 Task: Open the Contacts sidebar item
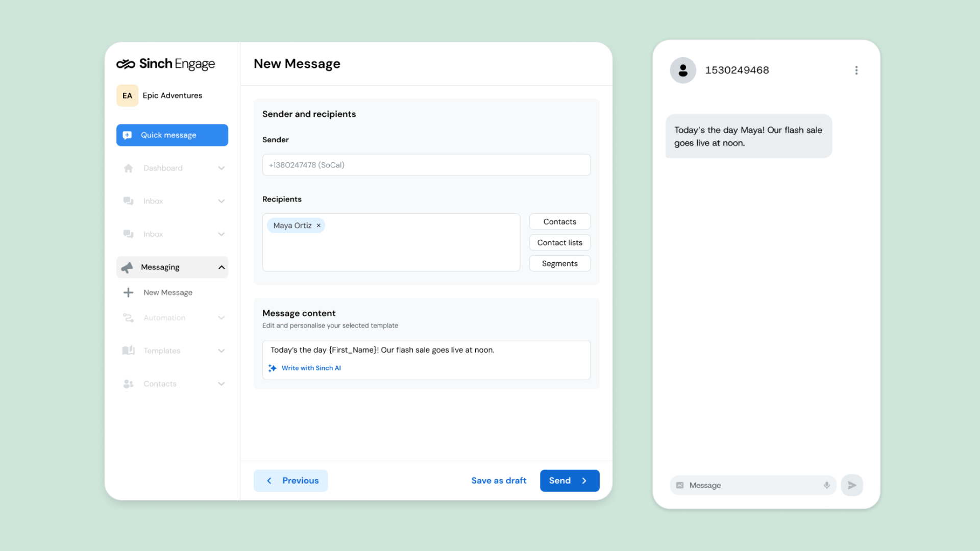[x=160, y=384]
